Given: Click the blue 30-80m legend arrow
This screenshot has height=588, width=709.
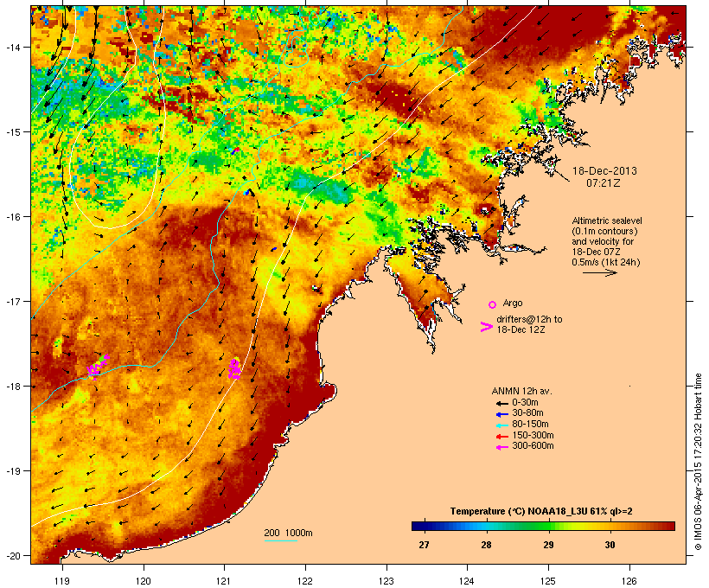Looking at the screenshot, I should pos(501,414).
